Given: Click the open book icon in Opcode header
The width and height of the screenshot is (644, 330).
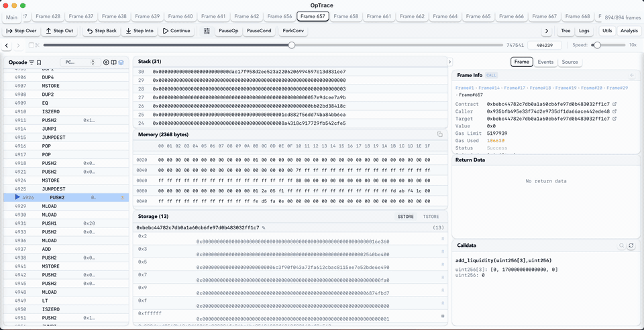Looking at the screenshot, I should coord(114,62).
